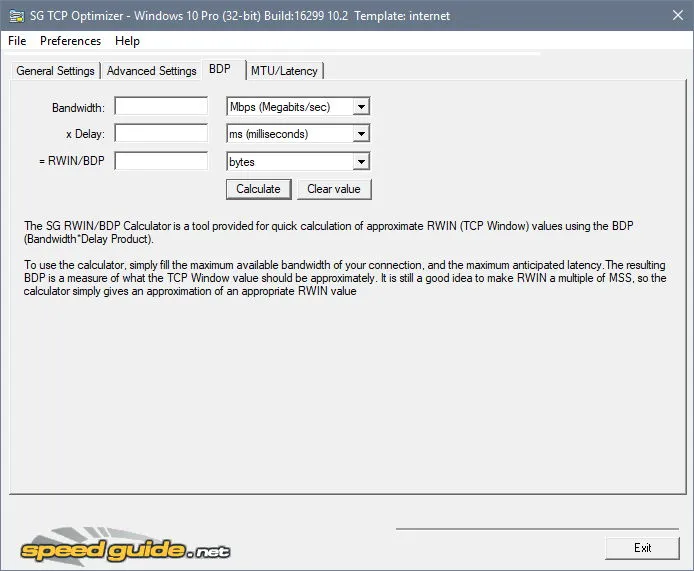Go to the MTU/Latency tab
The width and height of the screenshot is (694, 571).
coord(284,71)
